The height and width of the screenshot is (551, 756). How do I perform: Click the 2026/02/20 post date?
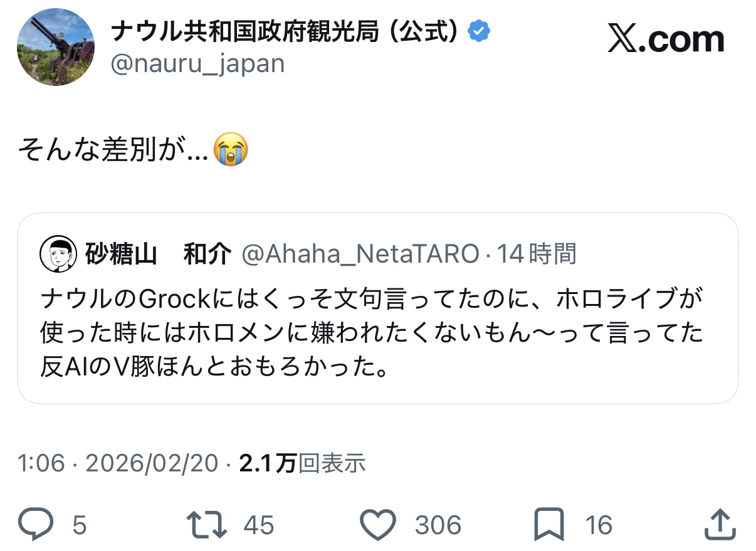[151, 463]
